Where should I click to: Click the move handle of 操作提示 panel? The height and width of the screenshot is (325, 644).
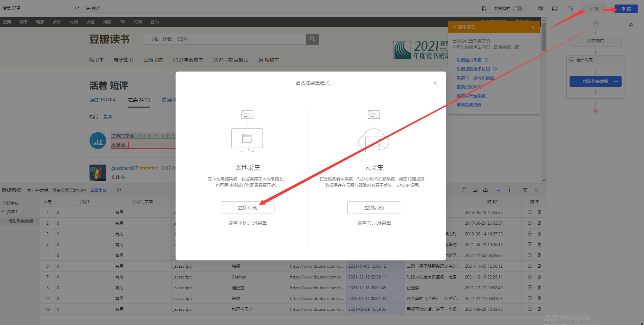[454, 27]
